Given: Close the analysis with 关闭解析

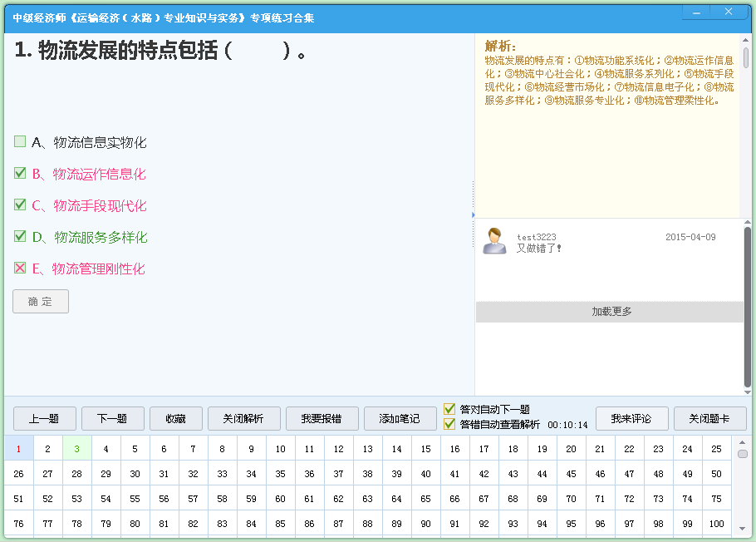Looking at the screenshot, I should (244, 418).
